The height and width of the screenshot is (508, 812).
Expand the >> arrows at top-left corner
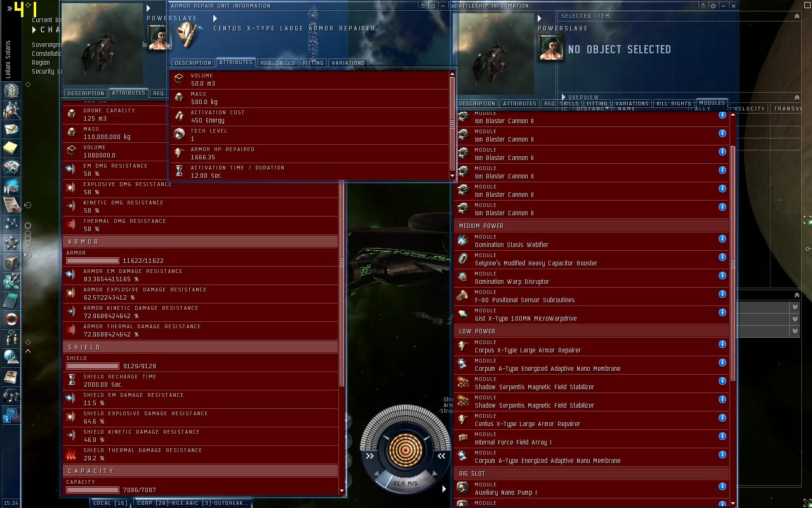pos(10,9)
